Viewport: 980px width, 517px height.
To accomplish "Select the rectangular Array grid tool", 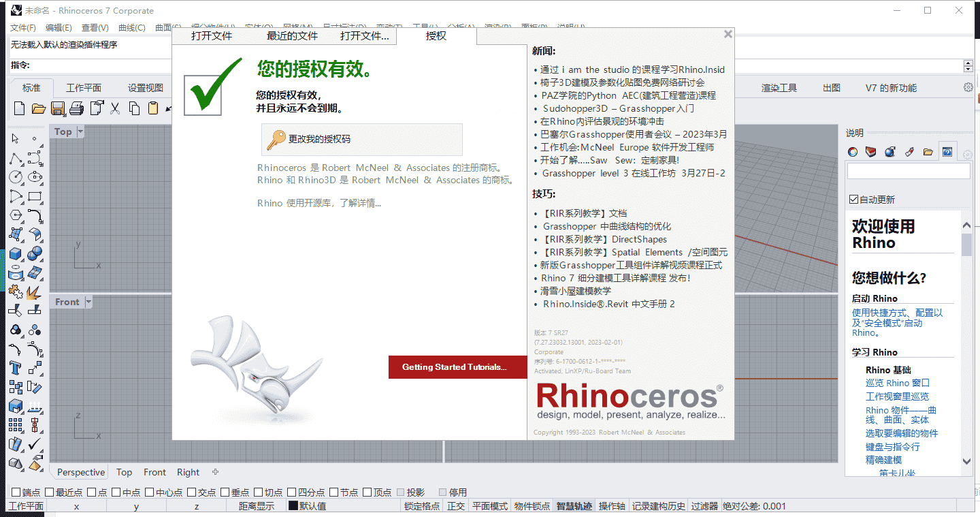I will 16,425.
